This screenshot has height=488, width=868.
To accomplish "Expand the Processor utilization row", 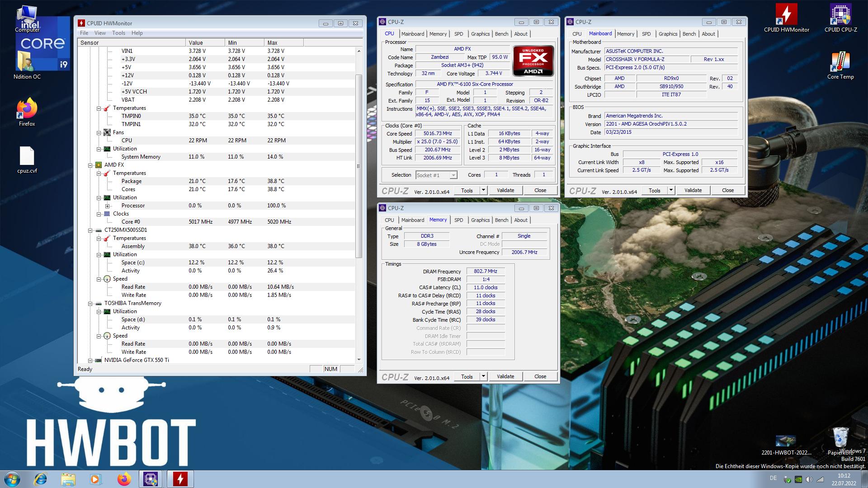I will click(x=108, y=206).
